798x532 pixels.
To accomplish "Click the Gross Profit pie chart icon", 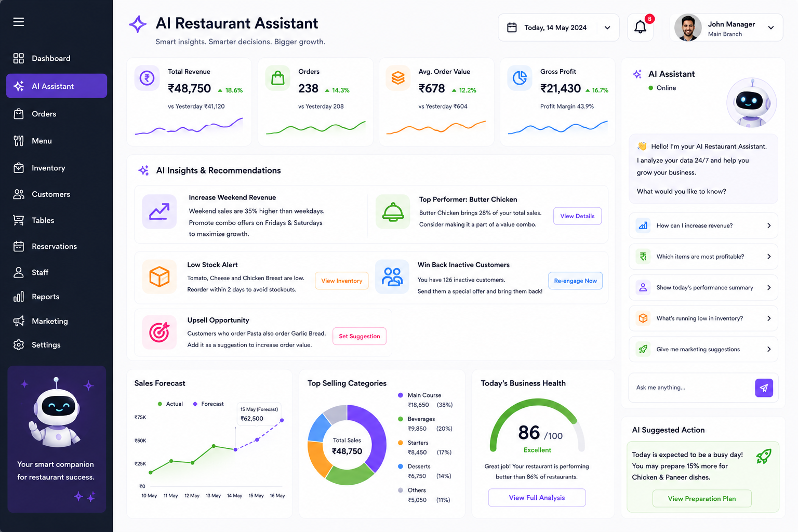I will pos(520,78).
